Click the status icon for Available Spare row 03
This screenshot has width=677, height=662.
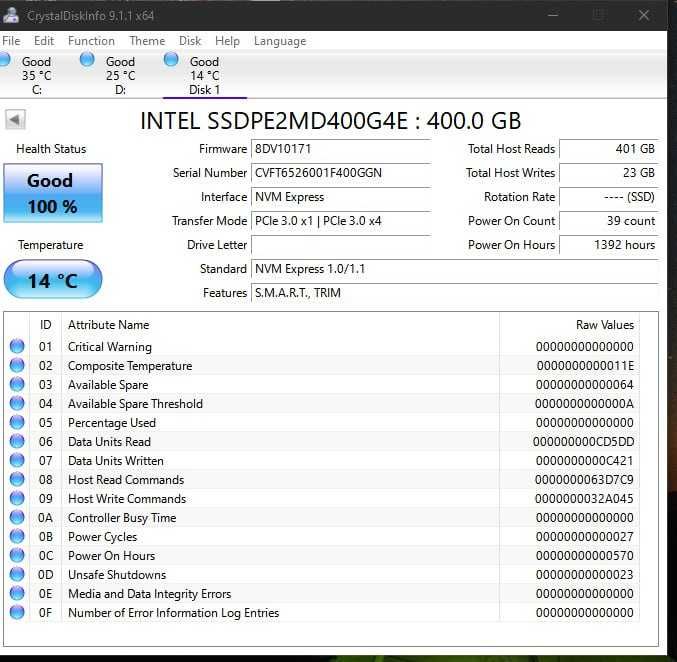[x=17, y=384]
